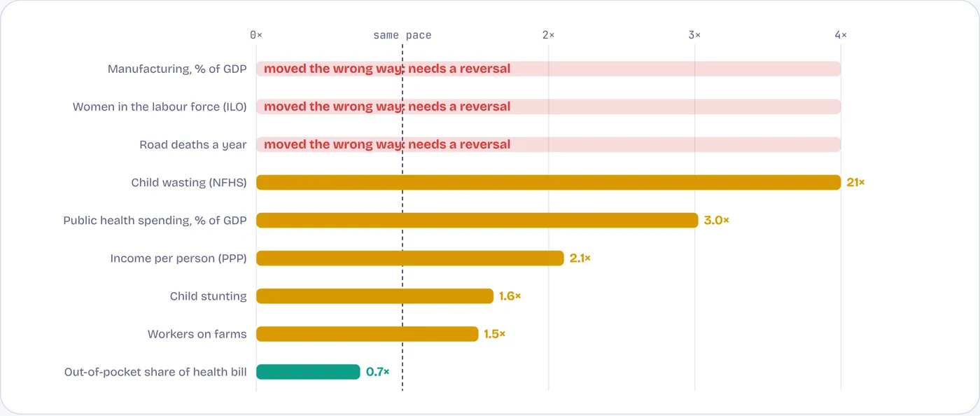Click the 21× value label

pos(855,182)
